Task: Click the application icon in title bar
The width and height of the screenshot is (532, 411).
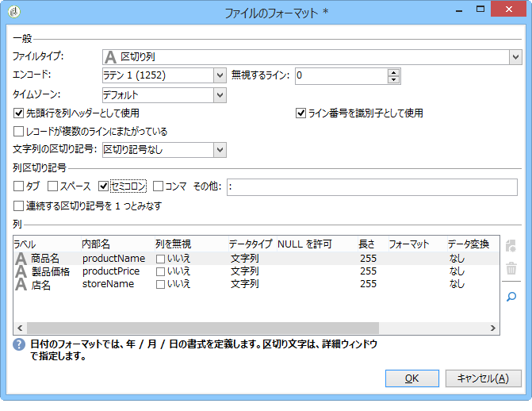Action: 14,12
